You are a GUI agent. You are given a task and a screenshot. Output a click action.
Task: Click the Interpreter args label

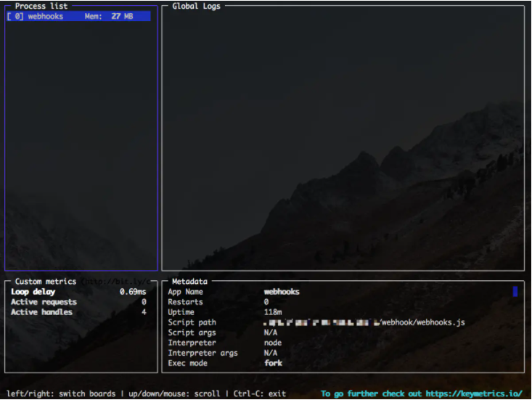click(x=203, y=353)
